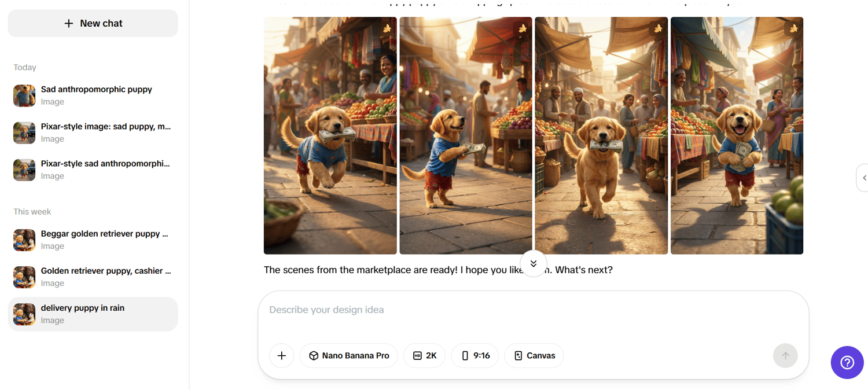Image resolution: width=868 pixels, height=390 pixels.
Task: Click the purple help question mark icon
Action: coord(847,363)
